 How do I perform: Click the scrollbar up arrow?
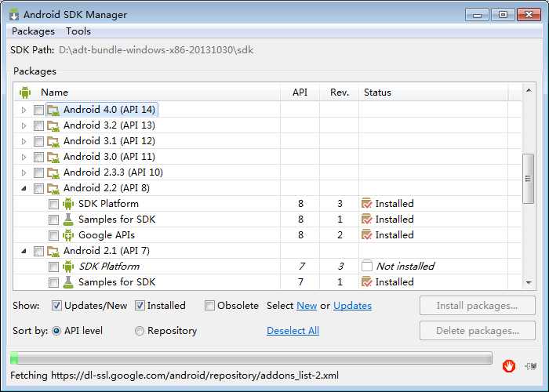pyautogui.click(x=529, y=91)
